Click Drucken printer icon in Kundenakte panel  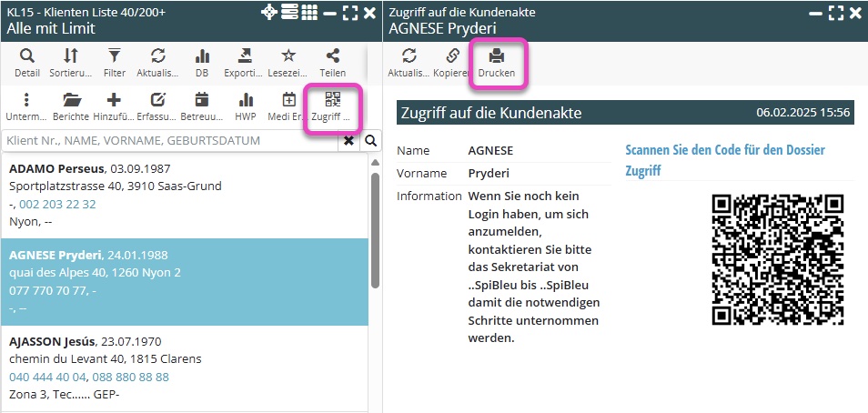497,62
